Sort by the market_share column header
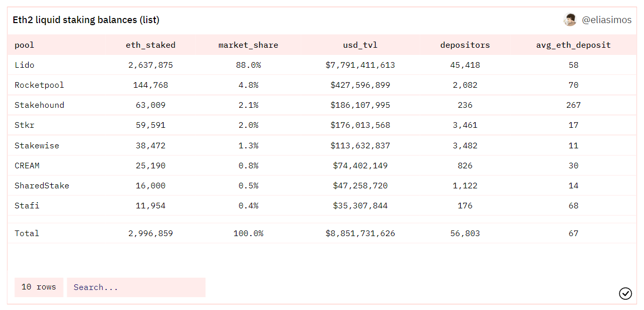The width and height of the screenshot is (644, 310). [x=248, y=45]
